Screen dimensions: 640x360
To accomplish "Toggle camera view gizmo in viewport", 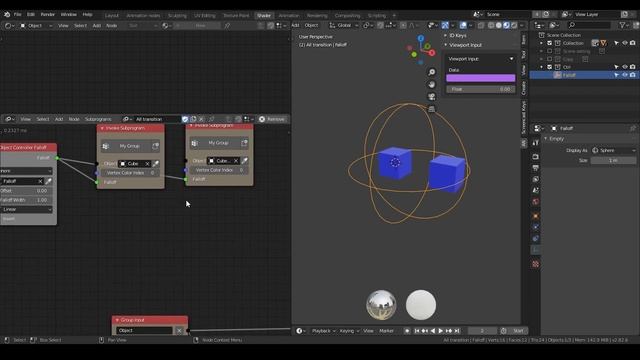I will 431,97.
